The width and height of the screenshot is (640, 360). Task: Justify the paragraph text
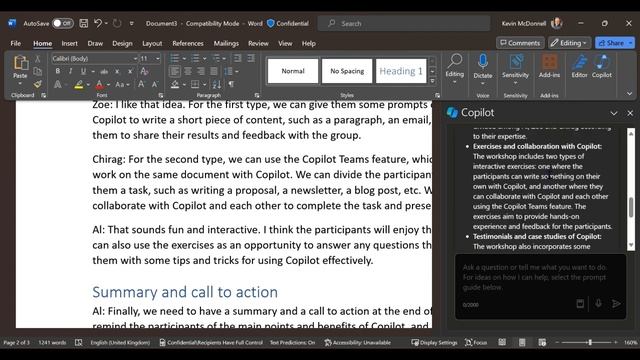[214, 71]
